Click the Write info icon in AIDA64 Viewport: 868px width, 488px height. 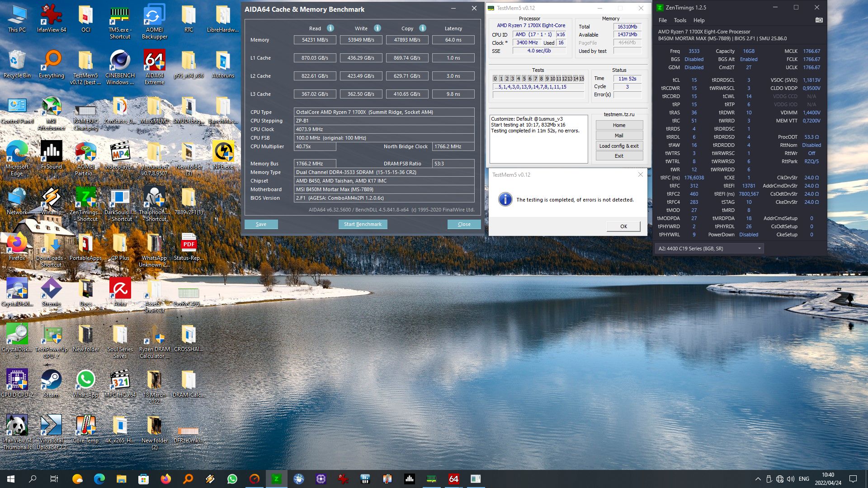[377, 28]
